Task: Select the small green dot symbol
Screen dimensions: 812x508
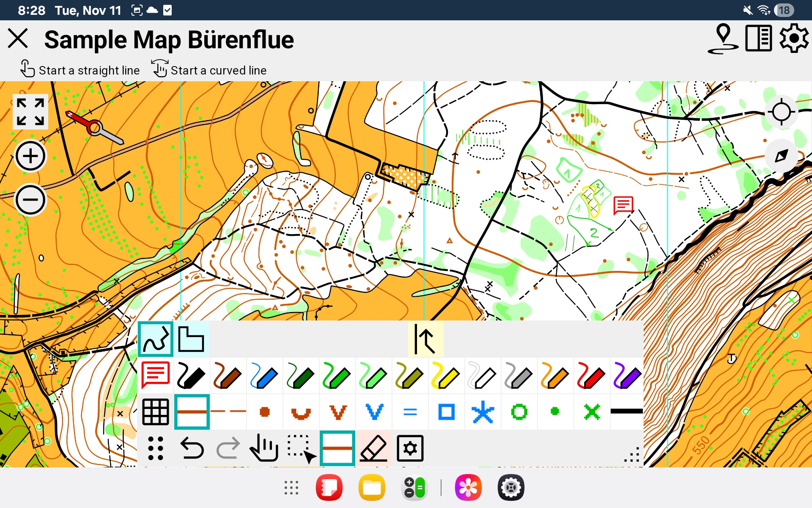Action: point(555,411)
